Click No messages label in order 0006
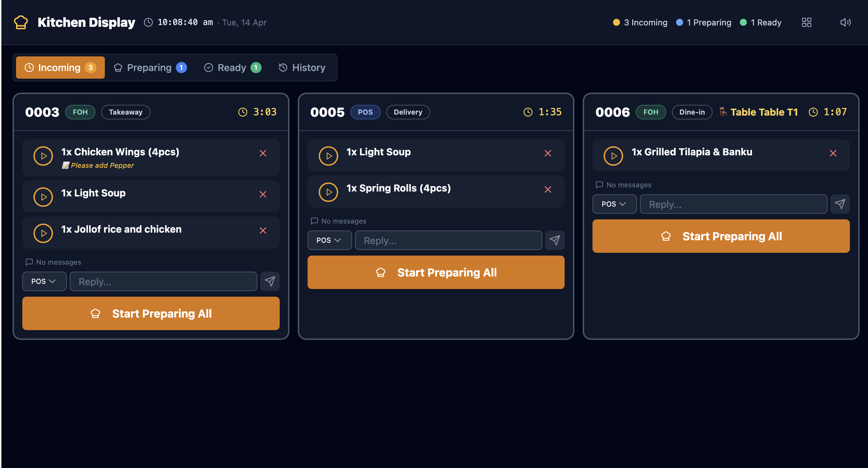Image resolution: width=868 pixels, height=468 pixels. click(x=623, y=185)
